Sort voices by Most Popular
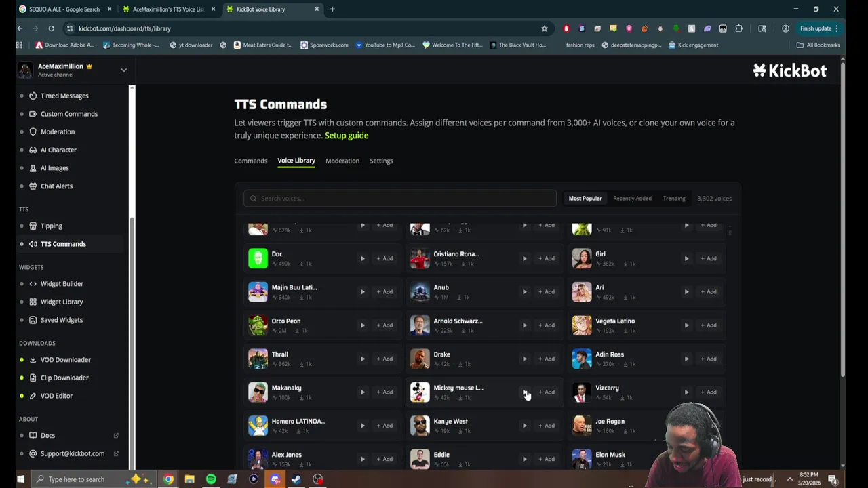The height and width of the screenshot is (488, 868). point(585,199)
